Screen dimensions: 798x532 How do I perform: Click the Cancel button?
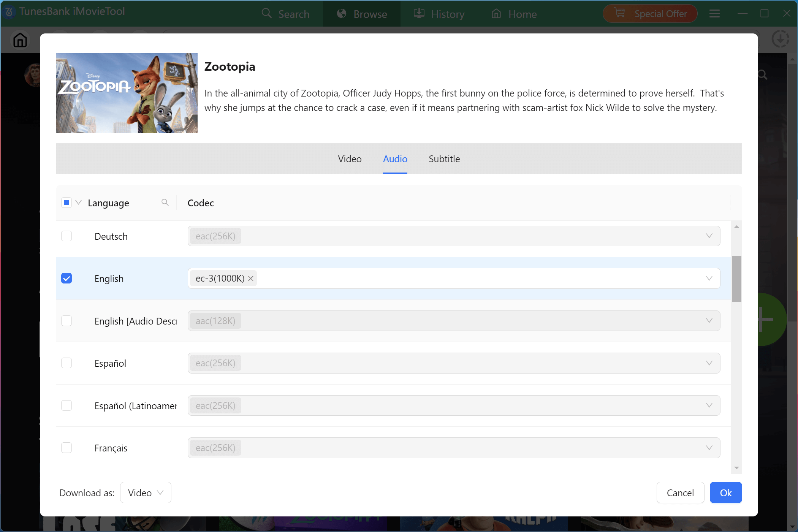pos(680,492)
